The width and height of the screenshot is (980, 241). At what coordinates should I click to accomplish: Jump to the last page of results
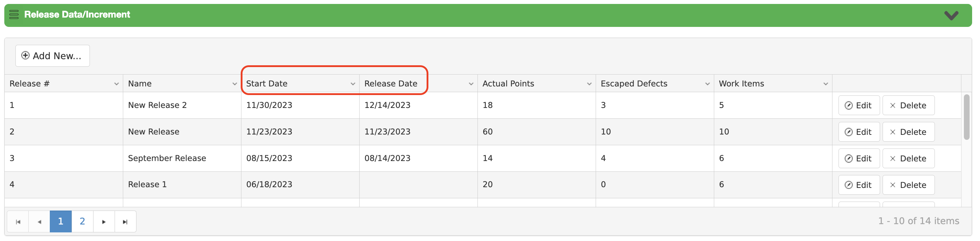(x=125, y=222)
